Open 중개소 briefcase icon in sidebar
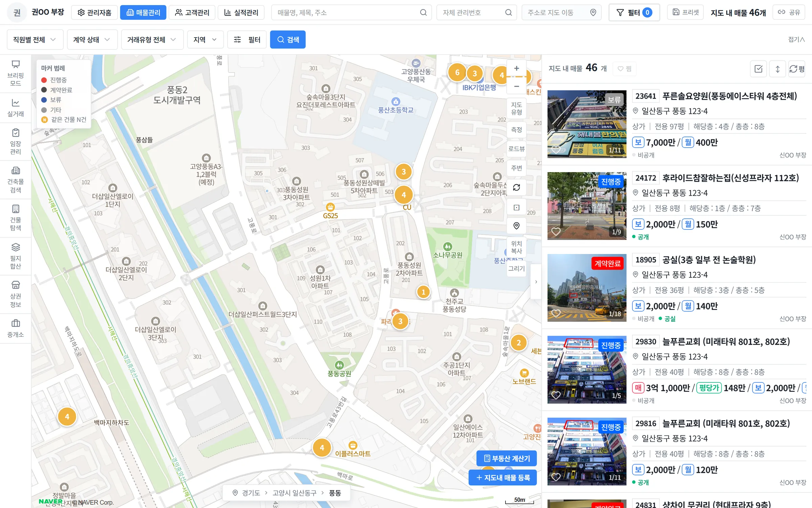Image resolution: width=812 pixels, height=508 pixels. click(16, 328)
